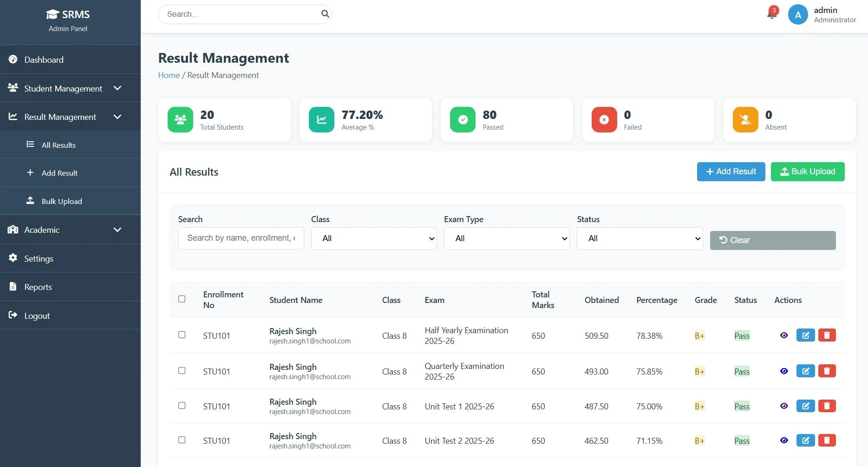Click the green Passed checkmark stat icon

(463, 119)
